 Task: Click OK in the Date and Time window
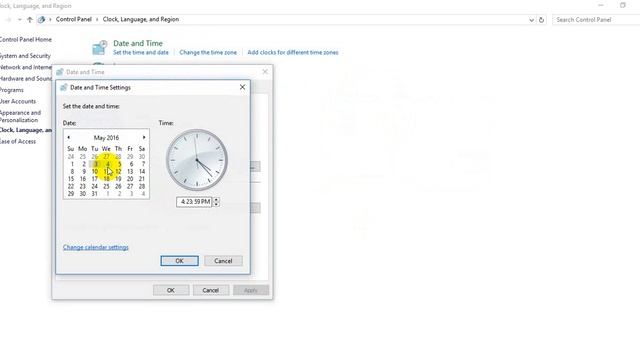(171, 290)
